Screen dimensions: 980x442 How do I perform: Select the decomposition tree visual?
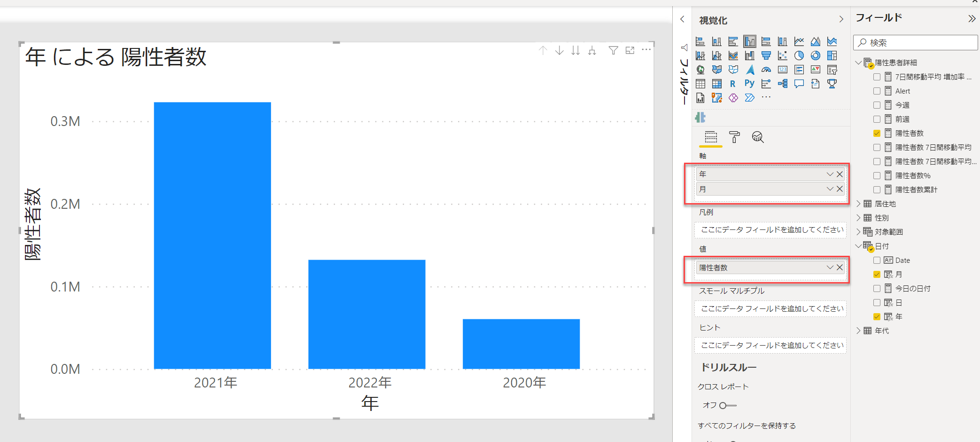click(x=783, y=84)
